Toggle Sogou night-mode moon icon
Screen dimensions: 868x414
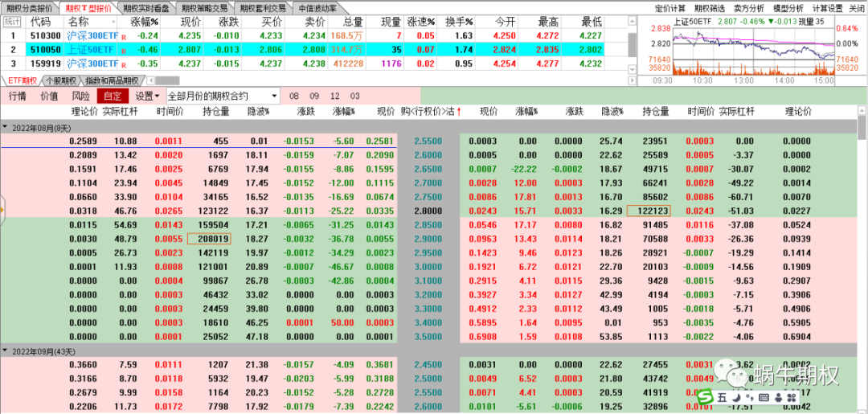735,398
